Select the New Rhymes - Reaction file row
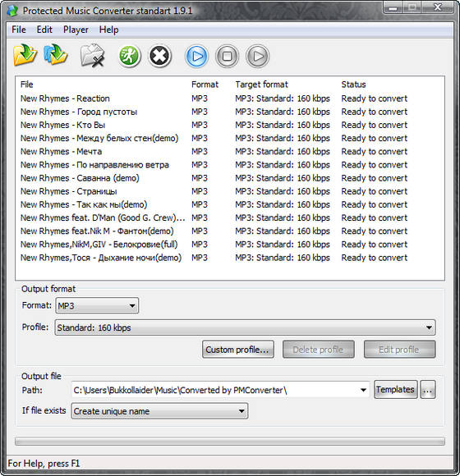This screenshot has height=476, width=460. [230, 98]
